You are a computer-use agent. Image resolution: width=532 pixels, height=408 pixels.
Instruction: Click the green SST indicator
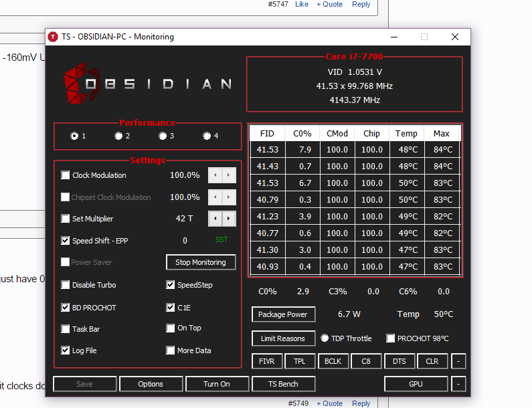221,239
